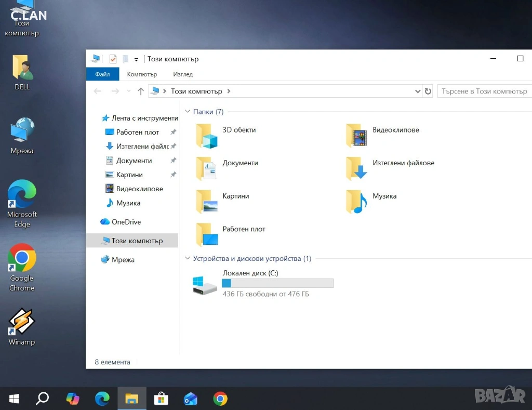Collapse the Устройства и дискови устройства group

click(x=188, y=259)
